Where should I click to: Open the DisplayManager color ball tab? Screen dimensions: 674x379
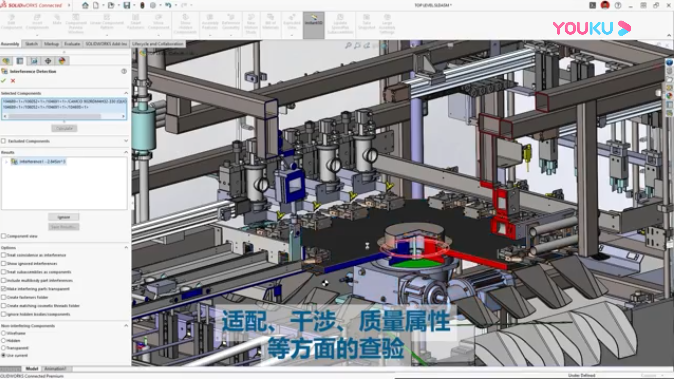tap(62, 61)
